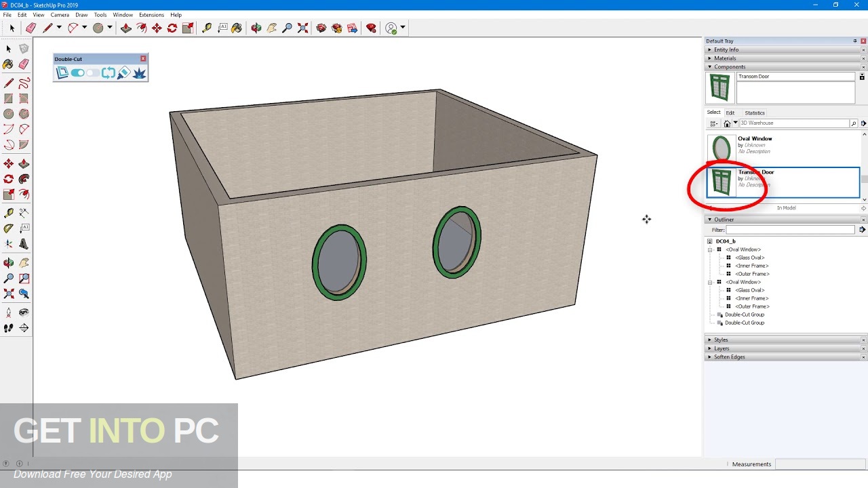Toggle the greyed Double-Cut switch
868x488 pixels.
(x=93, y=73)
